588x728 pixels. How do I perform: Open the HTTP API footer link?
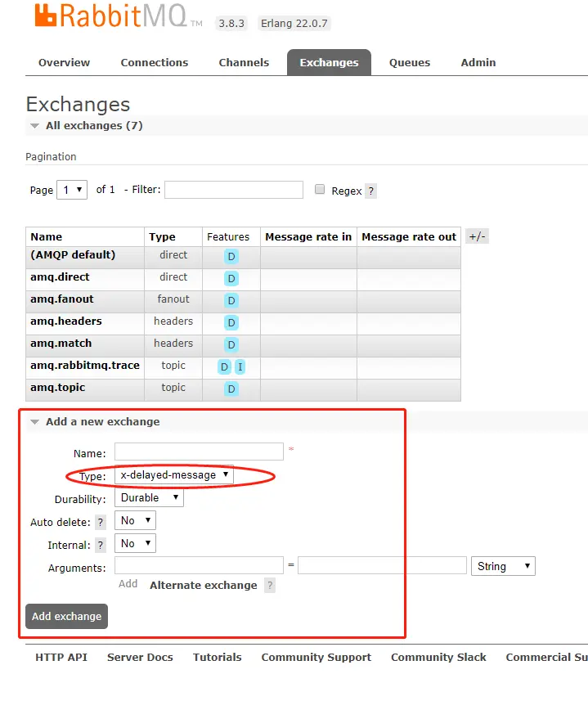tap(61, 658)
